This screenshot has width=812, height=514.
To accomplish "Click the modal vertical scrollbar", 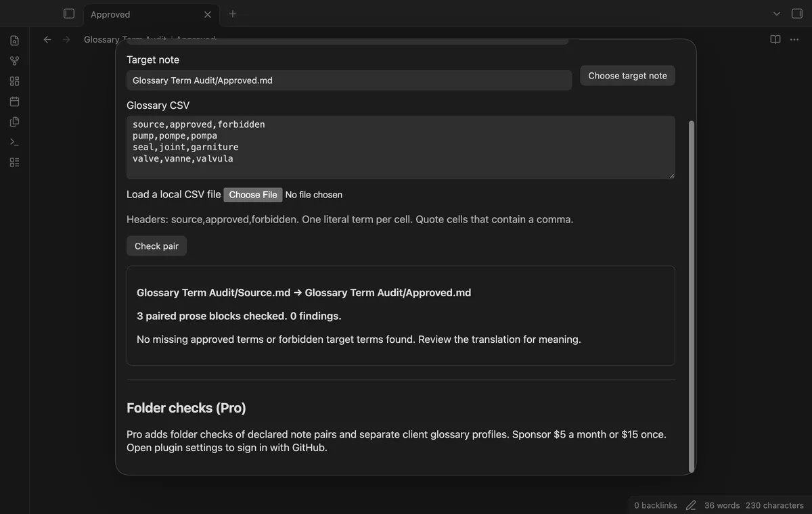I will click(691, 296).
